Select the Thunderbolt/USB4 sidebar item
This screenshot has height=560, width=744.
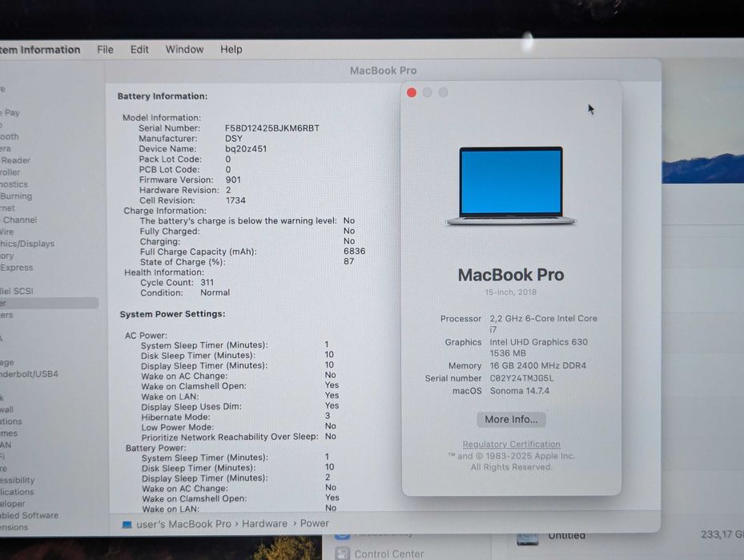(29, 374)
